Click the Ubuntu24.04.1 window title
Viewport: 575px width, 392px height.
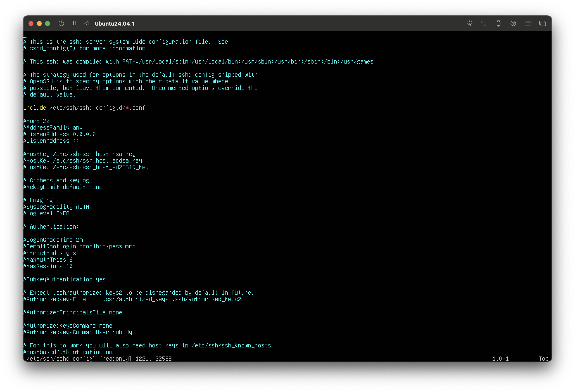point(114,24)
